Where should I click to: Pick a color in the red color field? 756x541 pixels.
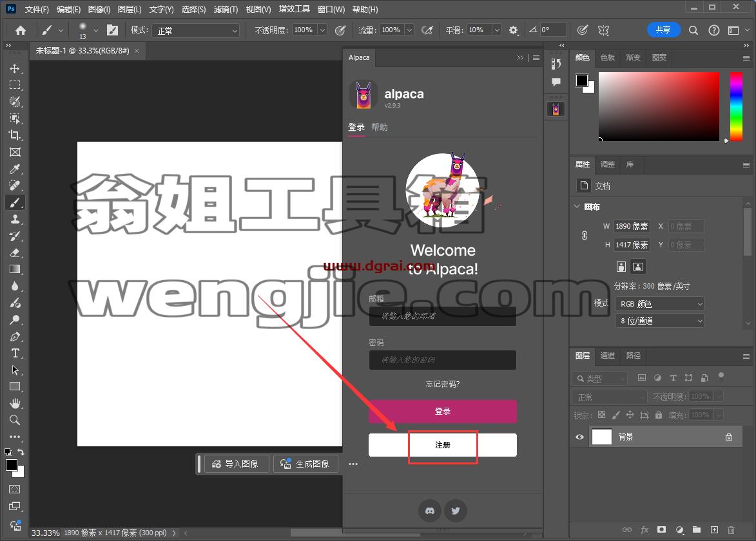[x=659, y=106]
